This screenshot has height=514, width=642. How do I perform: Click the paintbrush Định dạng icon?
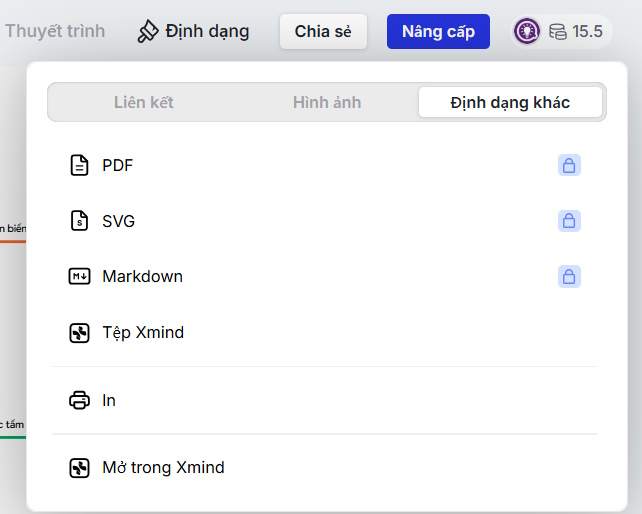coord(147,32)
